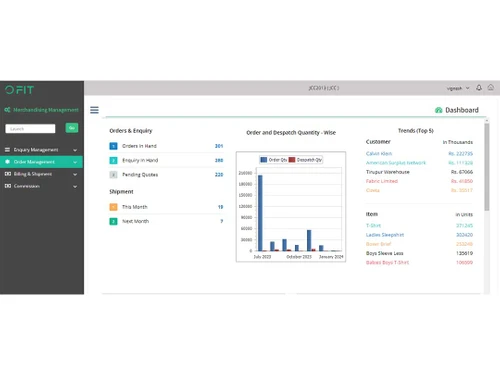
Task: Click Fabric Limited customer
Action: pyautogui.click(x=382, y=181)
